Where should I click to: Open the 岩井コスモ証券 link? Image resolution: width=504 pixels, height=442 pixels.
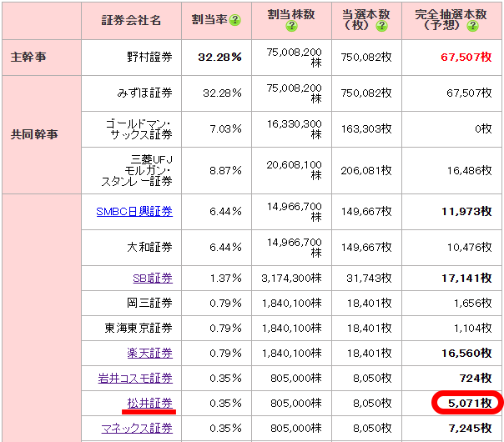[135, 379]
